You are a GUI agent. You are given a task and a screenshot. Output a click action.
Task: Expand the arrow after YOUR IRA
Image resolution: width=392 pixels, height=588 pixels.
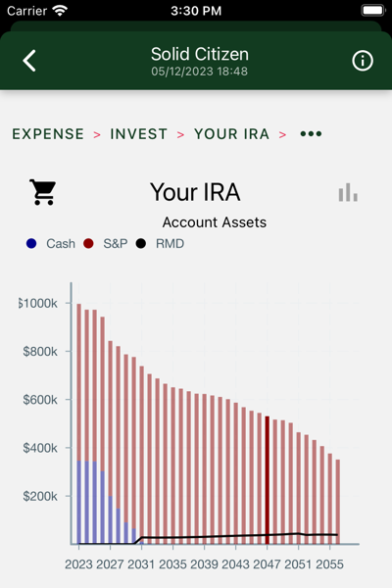click(282, 134)
